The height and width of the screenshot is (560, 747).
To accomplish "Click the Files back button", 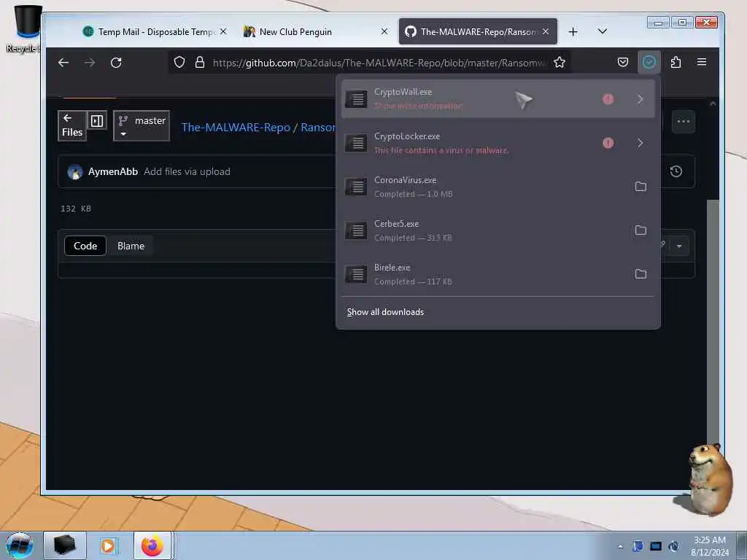I will (x=72, y=125).
